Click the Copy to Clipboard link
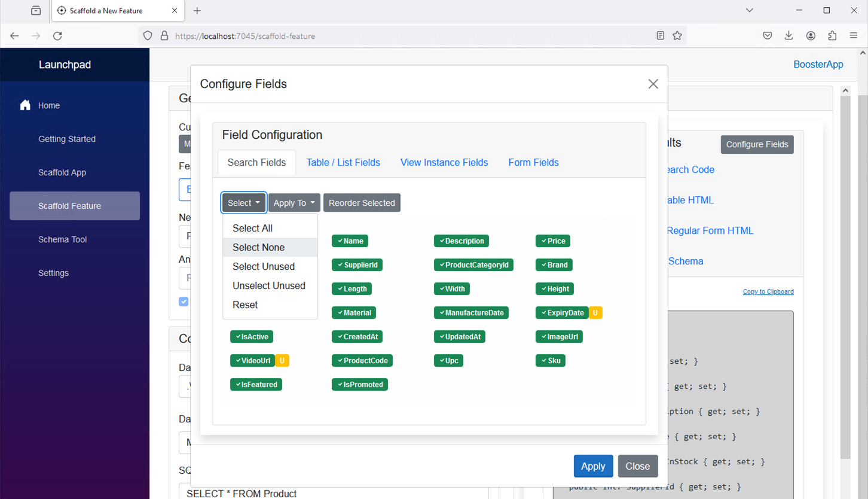 pos(768,291)
